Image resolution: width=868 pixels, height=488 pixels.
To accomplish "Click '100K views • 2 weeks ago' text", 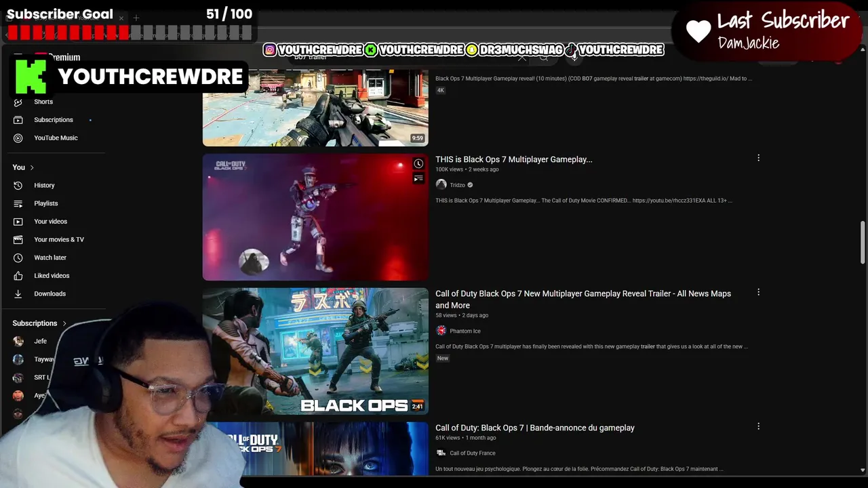I will pos(467,169).
